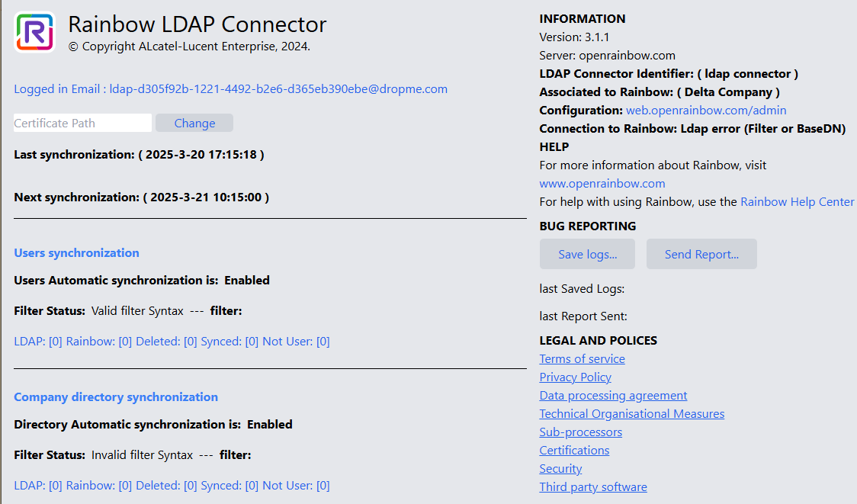Click the Send Report... button
This screenshot has width=857, height=504.
(x=701, y=254)
